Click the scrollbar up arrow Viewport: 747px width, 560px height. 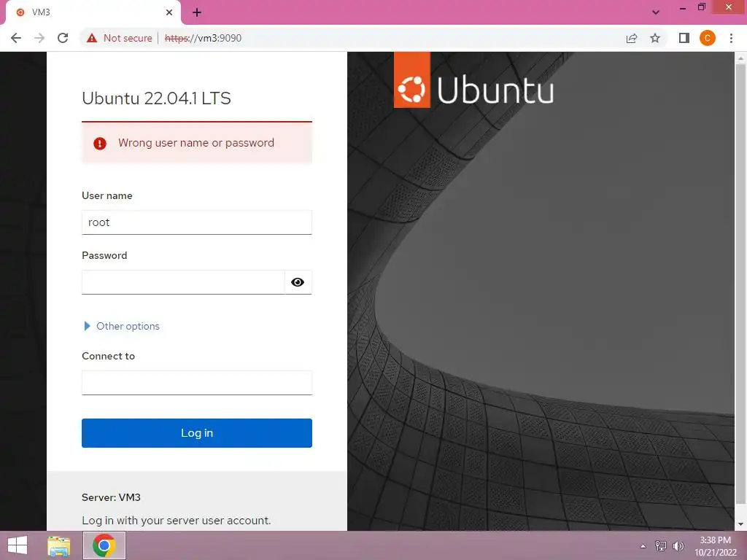click(x=740, y=58)
